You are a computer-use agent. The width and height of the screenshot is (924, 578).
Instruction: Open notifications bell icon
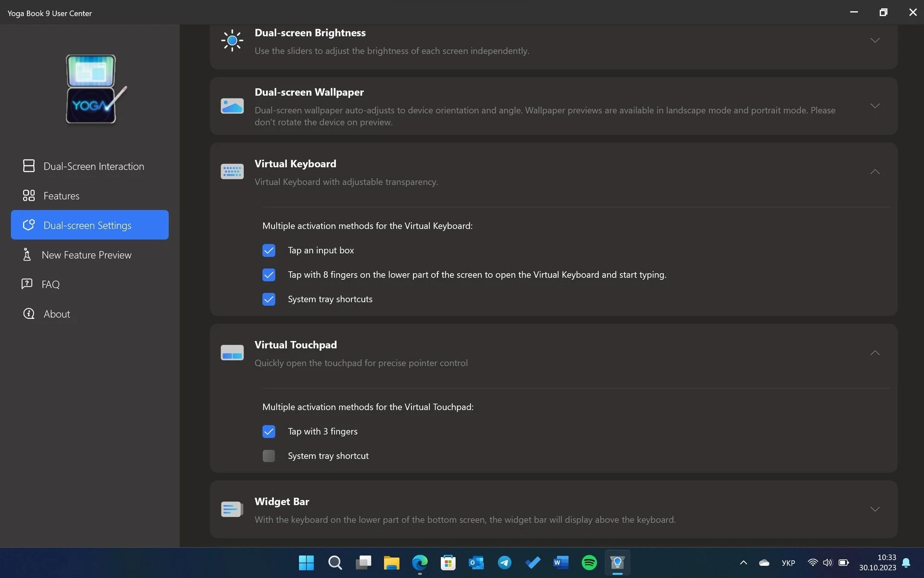[x=906, y=563]
